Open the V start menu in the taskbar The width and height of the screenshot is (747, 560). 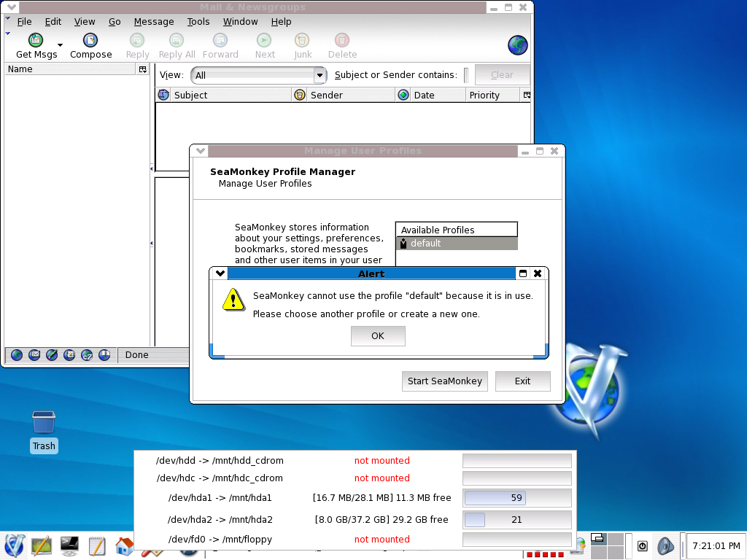point(14,545)
